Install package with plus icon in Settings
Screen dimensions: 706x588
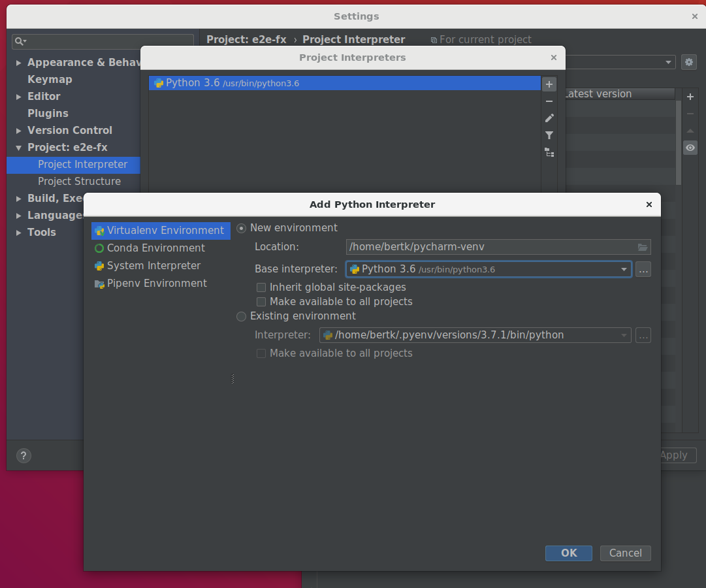click(x=690, y=97)
